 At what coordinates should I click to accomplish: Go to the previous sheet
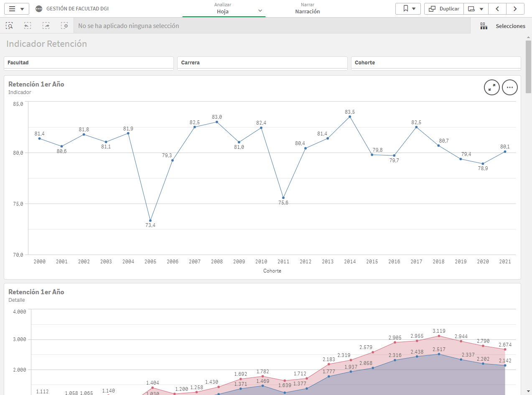click(497, 9)
